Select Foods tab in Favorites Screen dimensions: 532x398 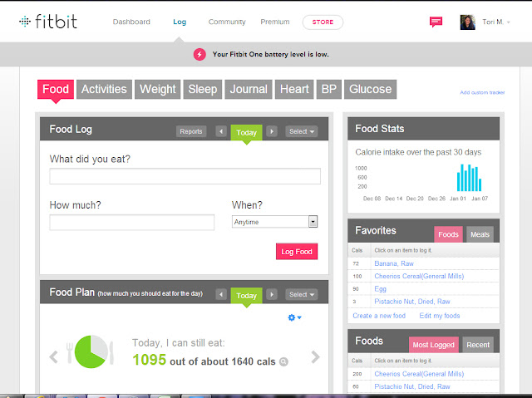point(448,234)
